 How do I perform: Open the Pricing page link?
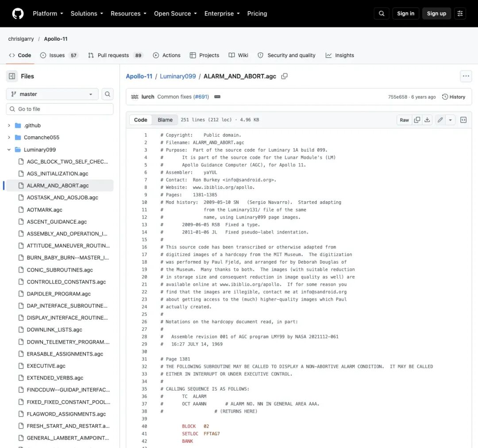(x=257, y=14)
